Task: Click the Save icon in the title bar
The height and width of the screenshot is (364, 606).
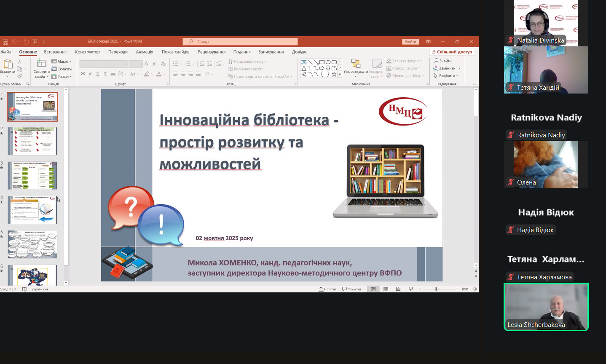Action: tap(5, 42)
